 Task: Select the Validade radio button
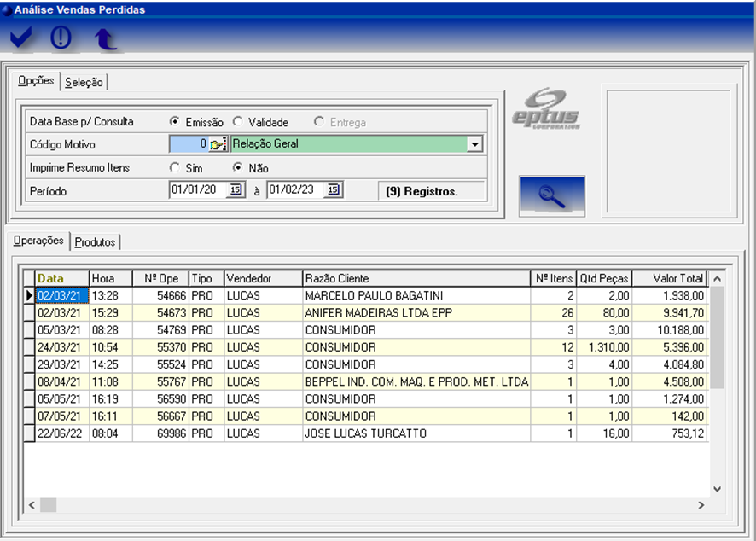pyautogui.click(x=238, y=122)
